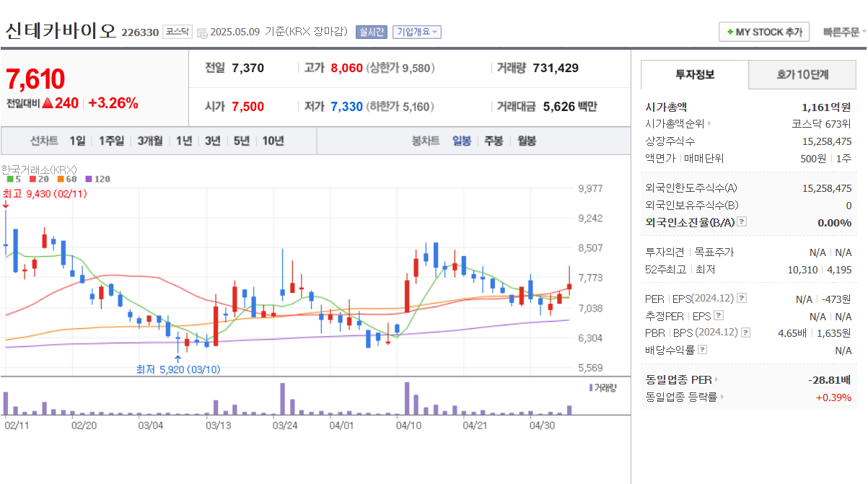The height and width of the screenshot is (484, 868).
Task: Click the 코스닥 market badge
Action: pos(177,32)
